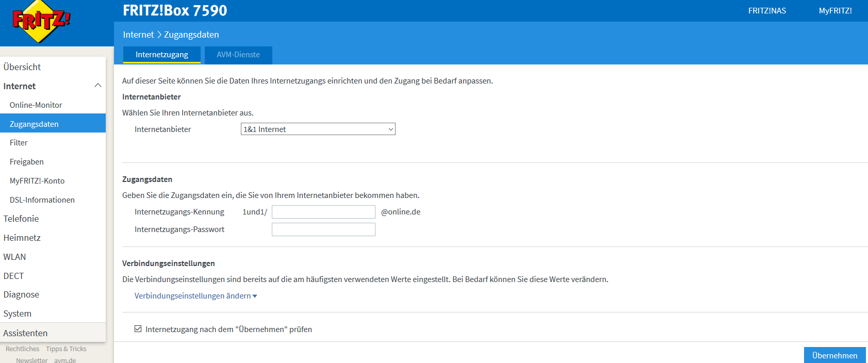Click the FRITZ!Box 7590 title
868x363 pixels.
(x=175, y=10)
